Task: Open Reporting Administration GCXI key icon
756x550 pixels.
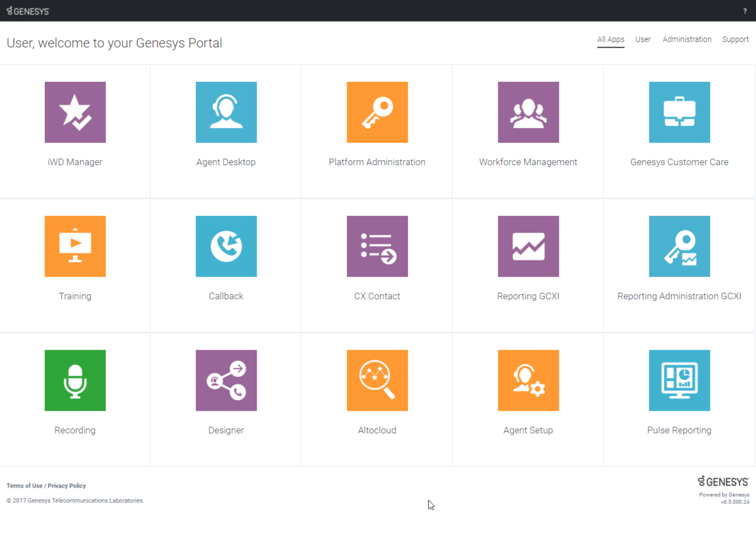Action: pos(679,246)
